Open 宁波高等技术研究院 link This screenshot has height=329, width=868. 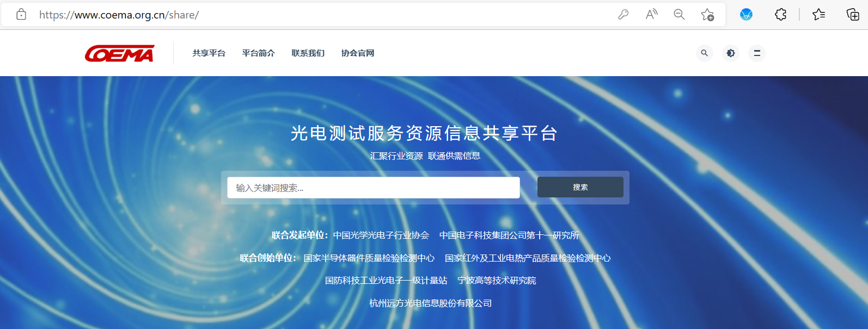click(497, 281)
